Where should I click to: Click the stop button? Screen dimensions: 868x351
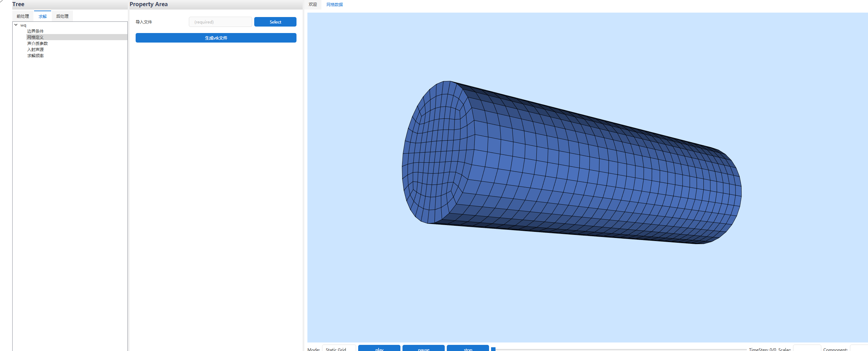point(468,349)
